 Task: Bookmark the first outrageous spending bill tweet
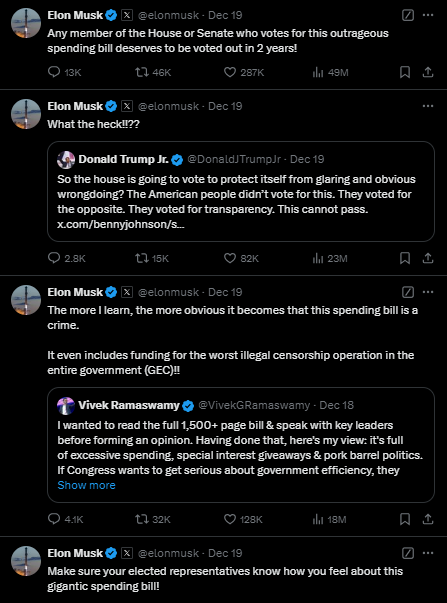(405, 72)
